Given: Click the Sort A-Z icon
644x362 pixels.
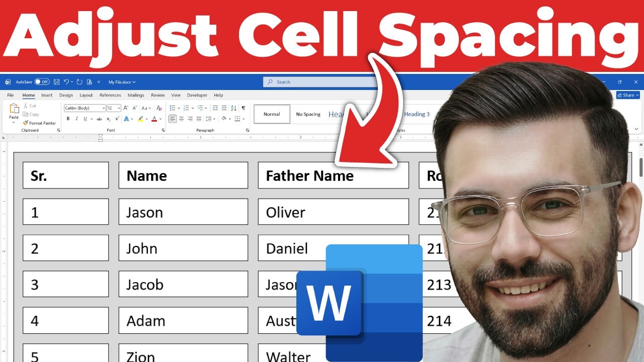Looking at the screenshot, I should tap(233, 108).
